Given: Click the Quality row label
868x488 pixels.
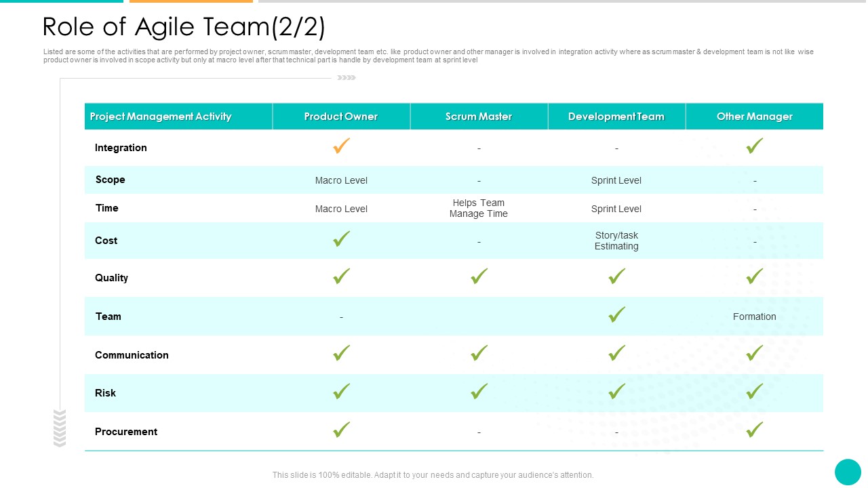Looking at the screenshot, I should [111, 278].
